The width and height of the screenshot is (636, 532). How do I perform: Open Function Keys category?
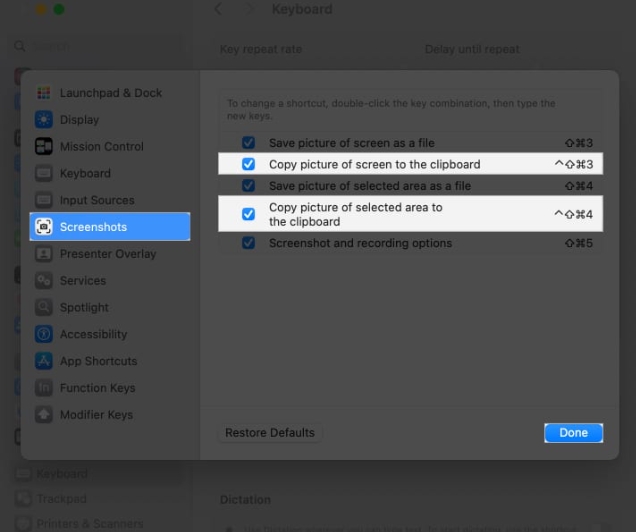point(96,388)
